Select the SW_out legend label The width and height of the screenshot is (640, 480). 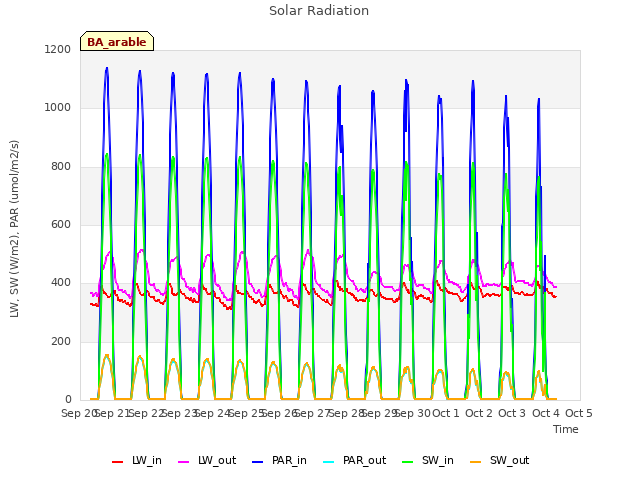[509, 460]
